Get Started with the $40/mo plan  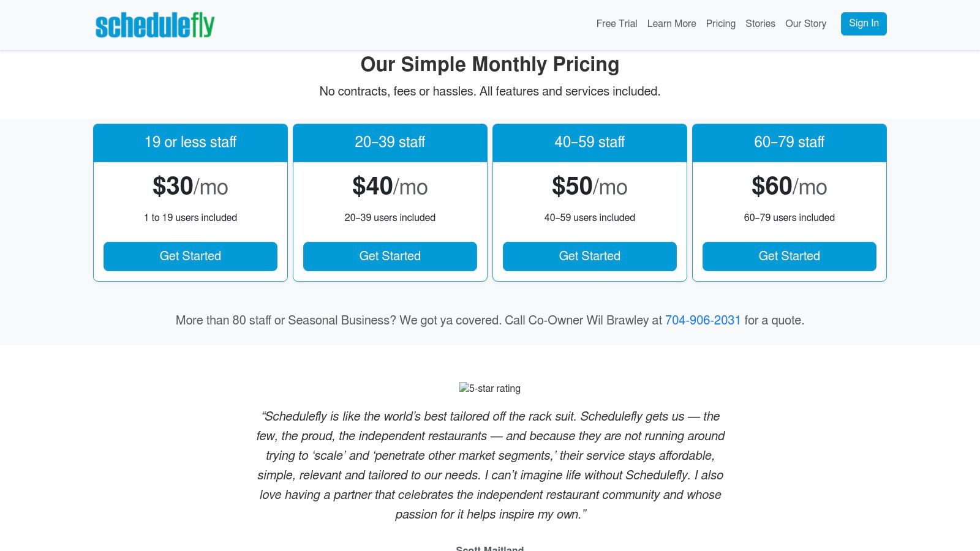click(390, 256)
